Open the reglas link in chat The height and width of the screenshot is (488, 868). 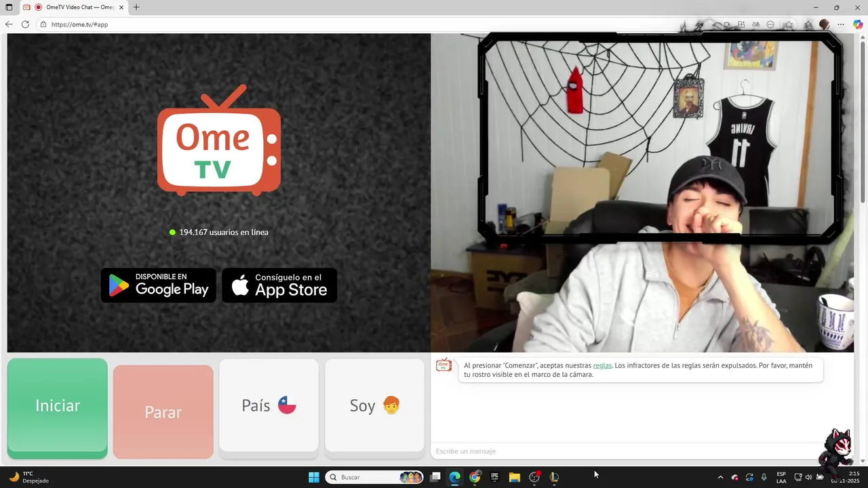pos(602,365)
